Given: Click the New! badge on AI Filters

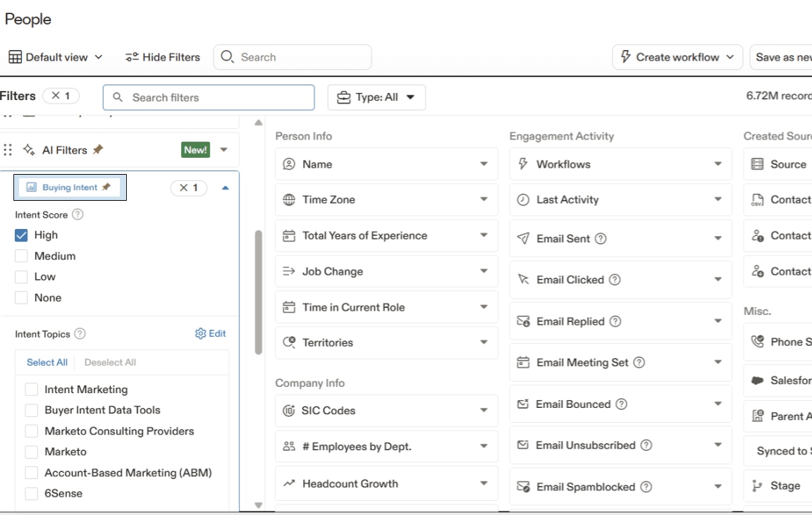Looking at the screenshot, I should 196,150.
